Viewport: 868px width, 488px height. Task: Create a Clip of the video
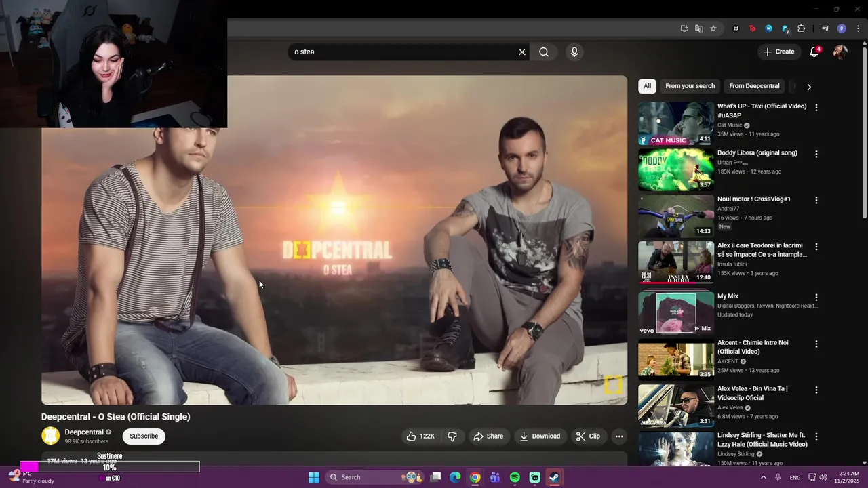[x=588, y=436]
